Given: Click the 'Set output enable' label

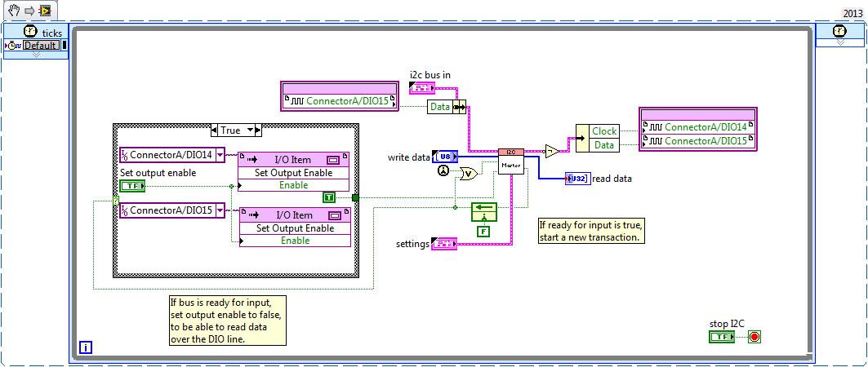Looking at the screenshot, I should click(x=158, y=173).
